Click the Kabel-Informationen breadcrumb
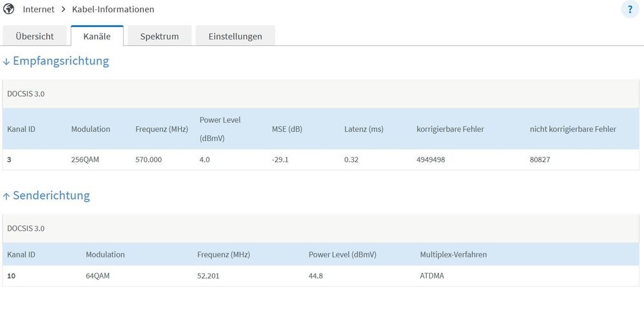This screenshot has width=644, height=316. [113, 10]
